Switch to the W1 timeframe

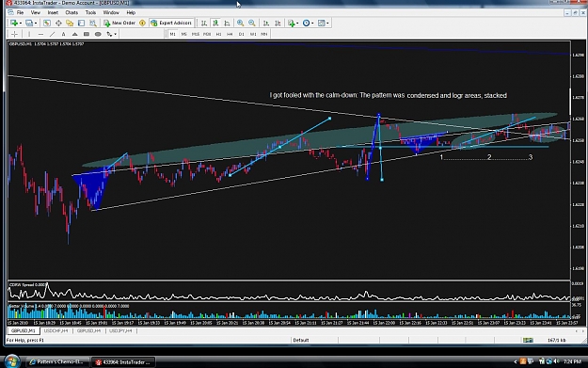[x=253, y=34]
